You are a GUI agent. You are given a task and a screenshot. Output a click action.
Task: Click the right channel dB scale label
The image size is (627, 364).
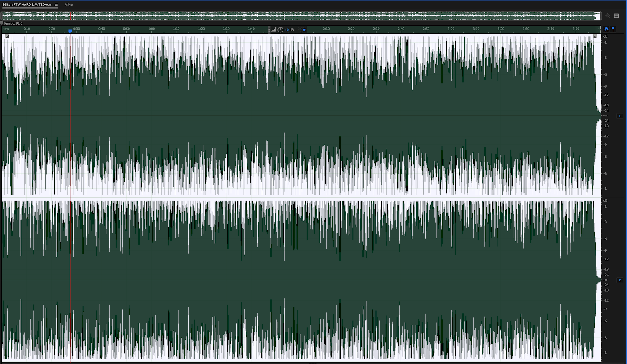(605, 200)
